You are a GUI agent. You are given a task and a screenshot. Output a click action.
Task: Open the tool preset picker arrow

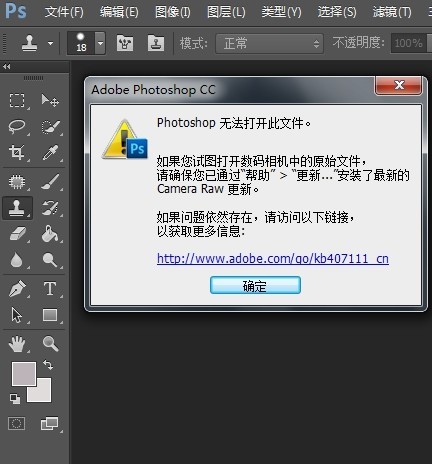(x=50, y=43)
